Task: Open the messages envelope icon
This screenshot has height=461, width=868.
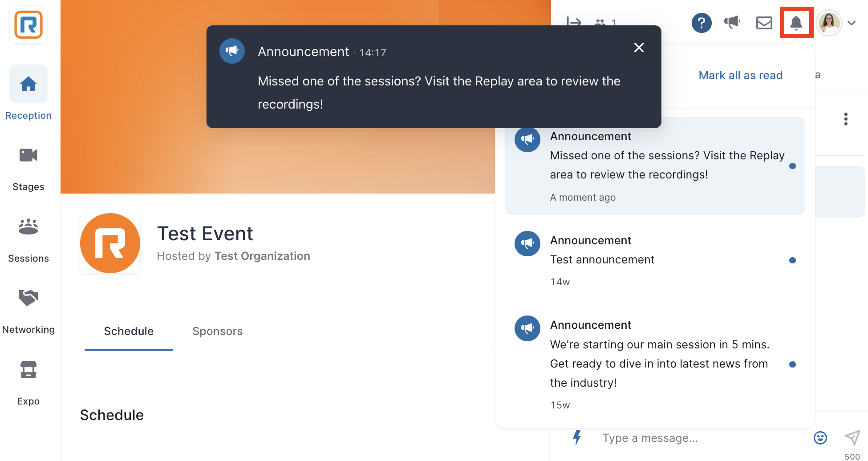Action: 764,23
